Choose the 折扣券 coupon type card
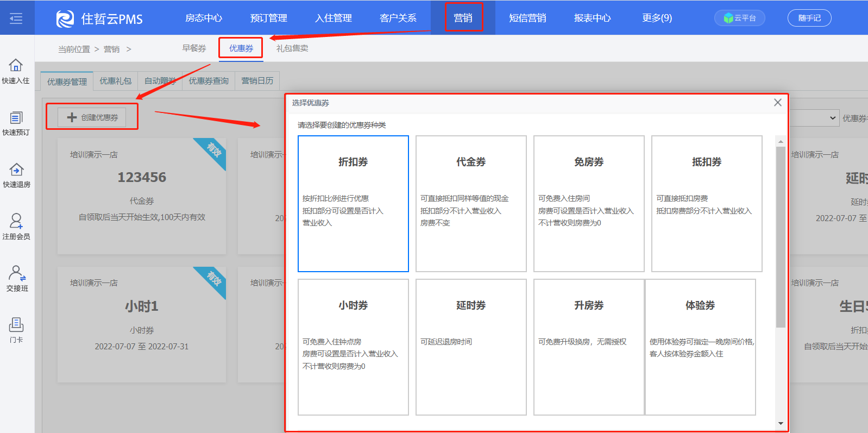The width and height of the screenshot is (868, 433). (x=353, y=204)
